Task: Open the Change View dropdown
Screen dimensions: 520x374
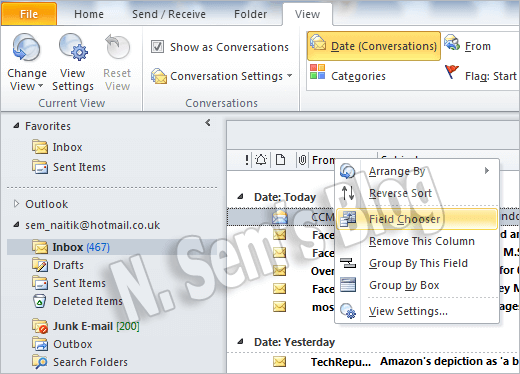Action: [x=27, y=63]
